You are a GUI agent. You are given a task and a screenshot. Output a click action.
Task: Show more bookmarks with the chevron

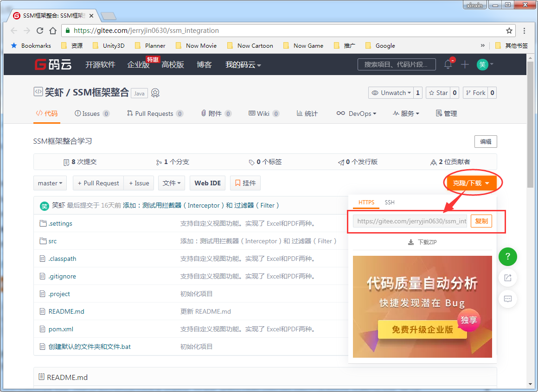483,45
